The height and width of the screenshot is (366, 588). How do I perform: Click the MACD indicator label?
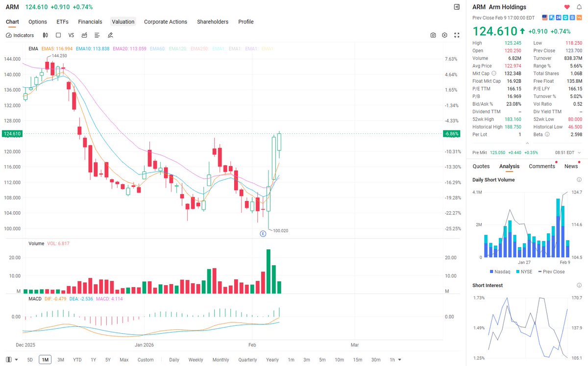tap(35, 298)
